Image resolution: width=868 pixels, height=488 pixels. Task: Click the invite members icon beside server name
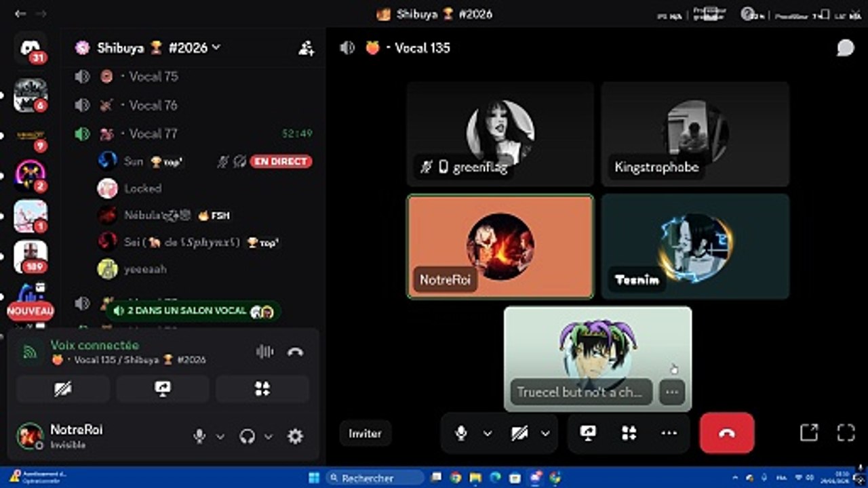pos(306,47)
